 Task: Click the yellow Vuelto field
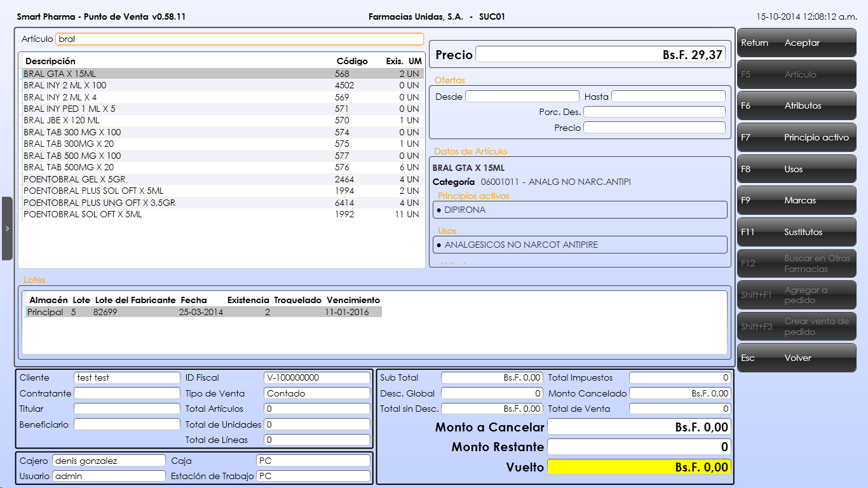tap(639, 467)
